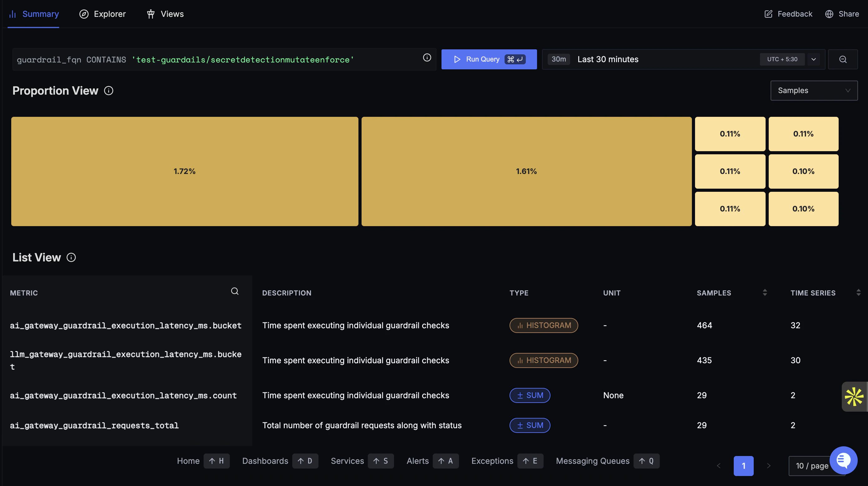Open ai_gateway_guardrail_execution_latency_ms.count metric

point(123,395)
